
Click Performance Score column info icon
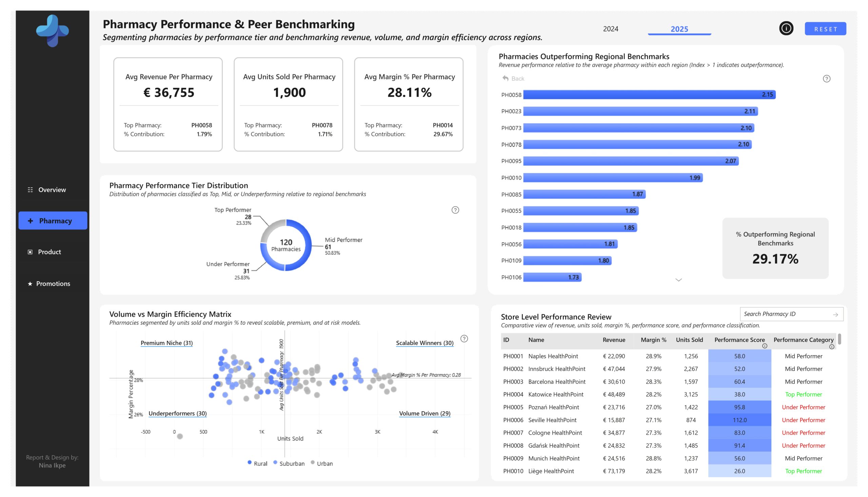(x=765, y=346)
